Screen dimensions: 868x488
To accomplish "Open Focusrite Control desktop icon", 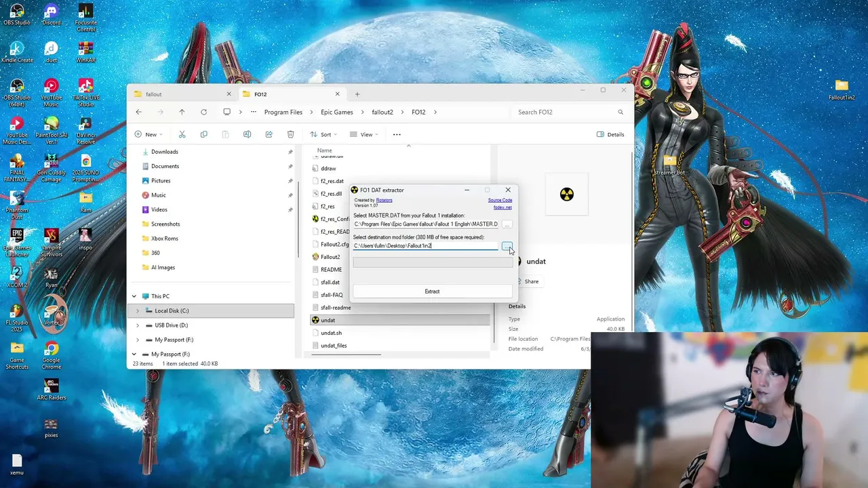I will tap(85, 18).
